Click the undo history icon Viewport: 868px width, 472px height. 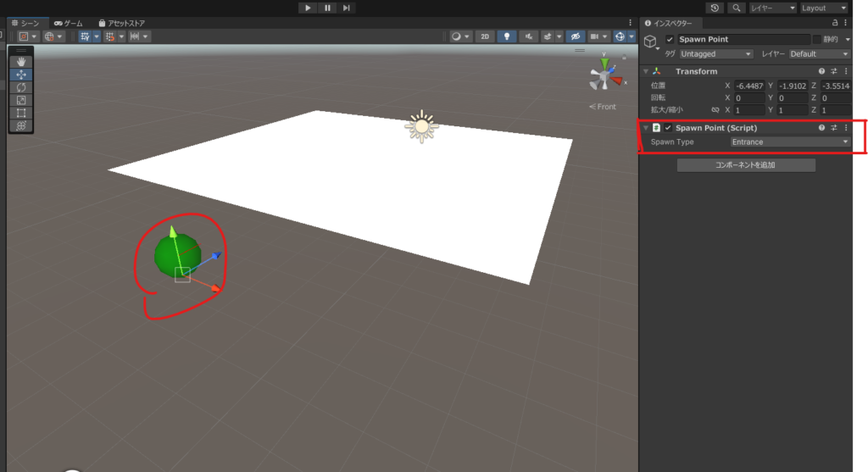pyautogui.click(x=715, y=8)
